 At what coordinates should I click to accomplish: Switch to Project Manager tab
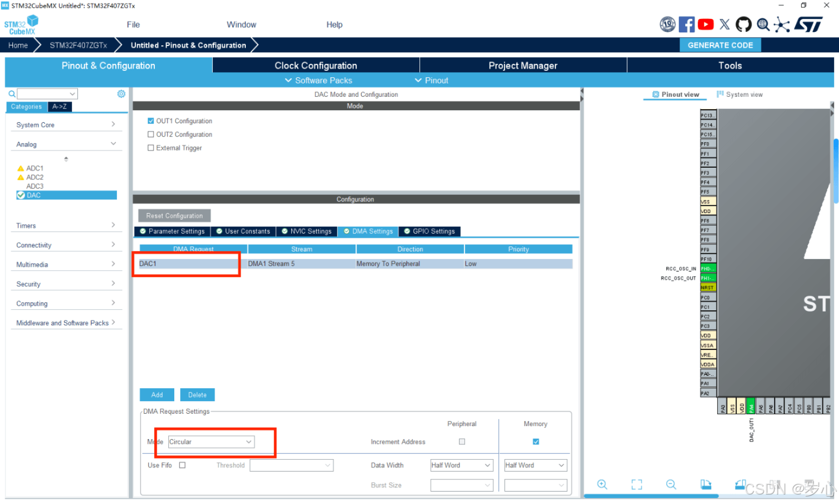point(523,65)
